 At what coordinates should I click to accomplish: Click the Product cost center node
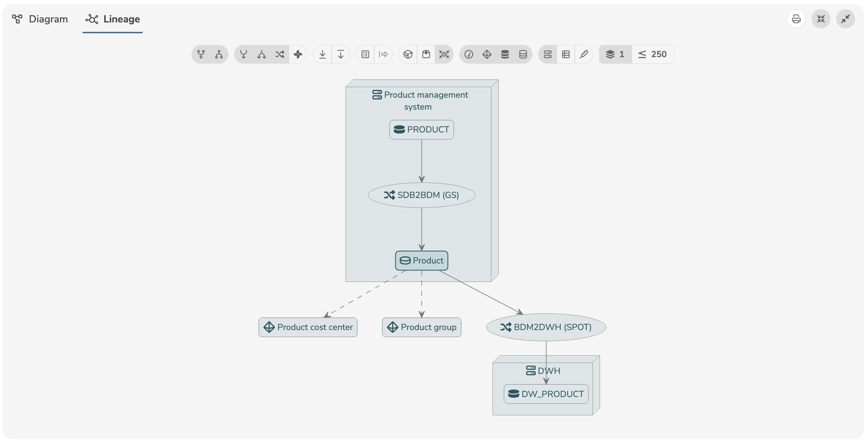(x=308, y=327)
